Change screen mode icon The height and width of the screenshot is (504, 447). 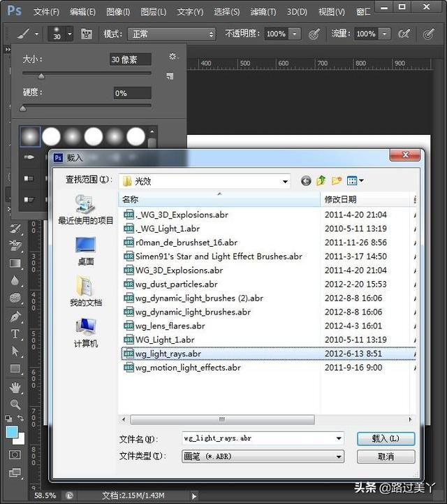click(15, 473)
